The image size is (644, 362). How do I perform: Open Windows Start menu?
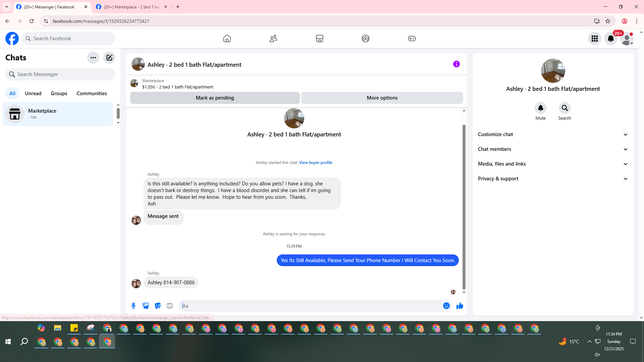click(x=8, y=342)
